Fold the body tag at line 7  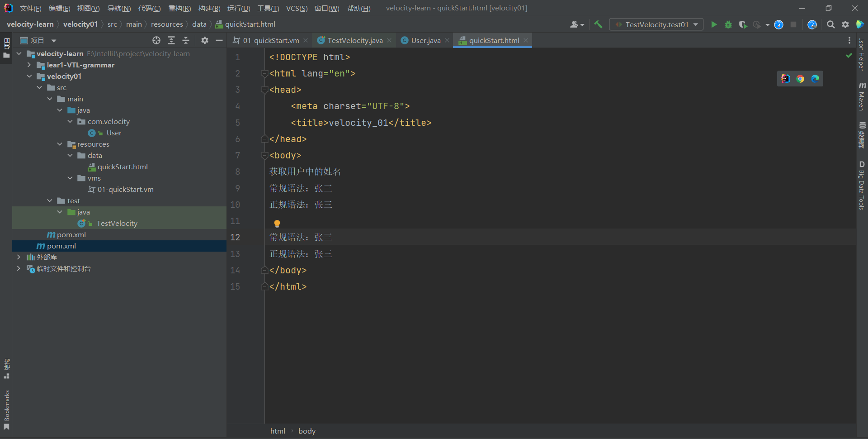pos(265,156)
